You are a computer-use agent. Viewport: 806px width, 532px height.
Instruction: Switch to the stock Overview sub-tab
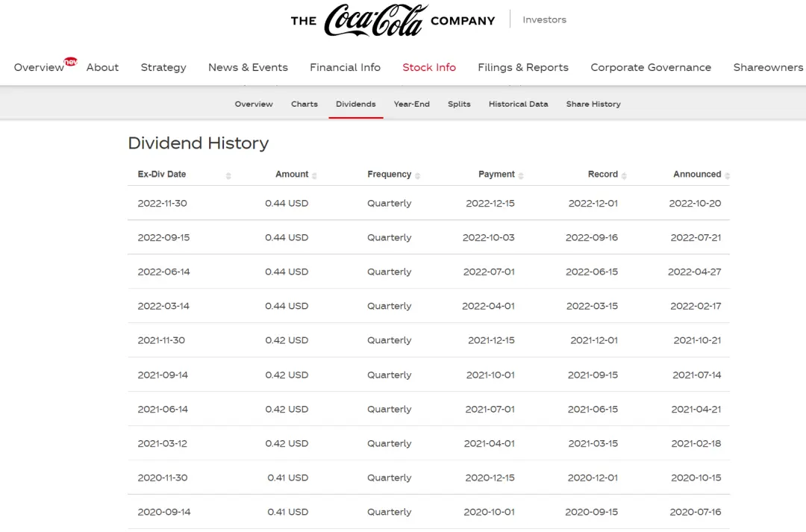click(254, 104)
